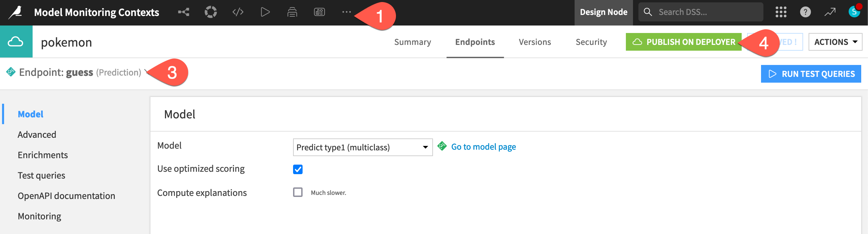This screenshot has width=868, height=234.
Task: Open the Model dropdown Predict type1
Action: point(363,147)
